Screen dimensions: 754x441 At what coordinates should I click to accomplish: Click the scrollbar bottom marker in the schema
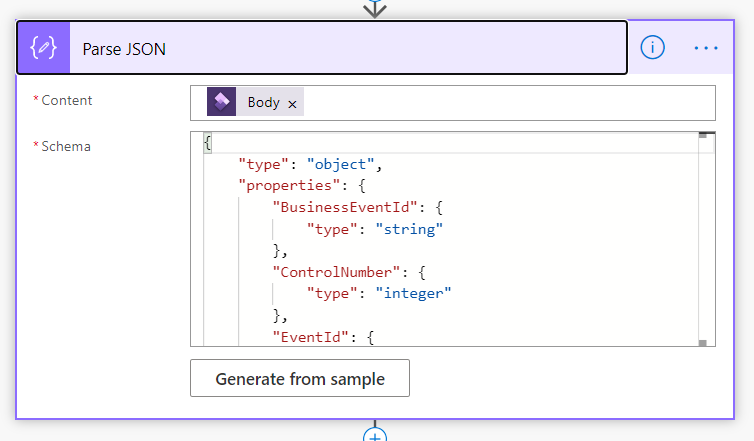click(x=703, y=343)
